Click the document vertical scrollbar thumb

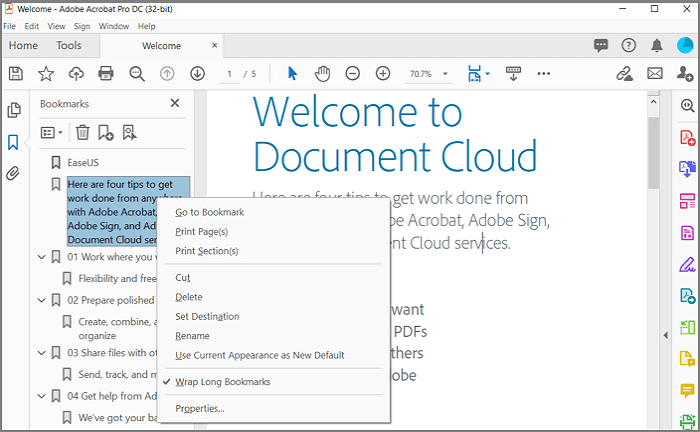coord(653,153)
